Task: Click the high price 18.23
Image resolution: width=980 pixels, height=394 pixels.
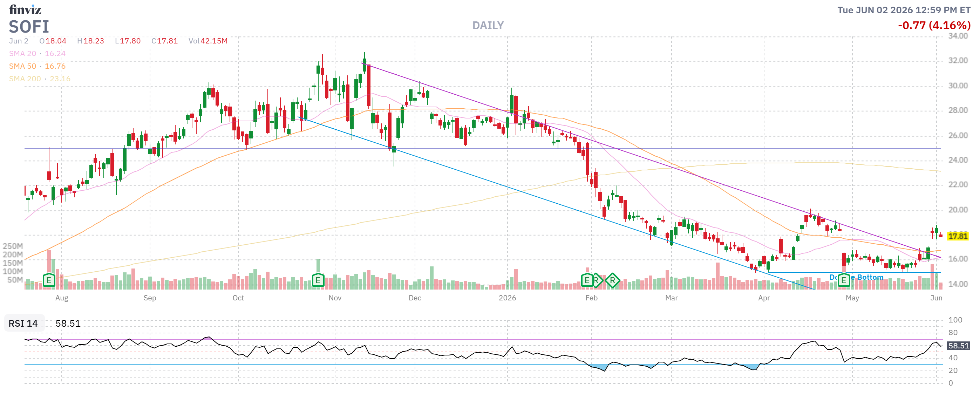Action: pos(94,41)
